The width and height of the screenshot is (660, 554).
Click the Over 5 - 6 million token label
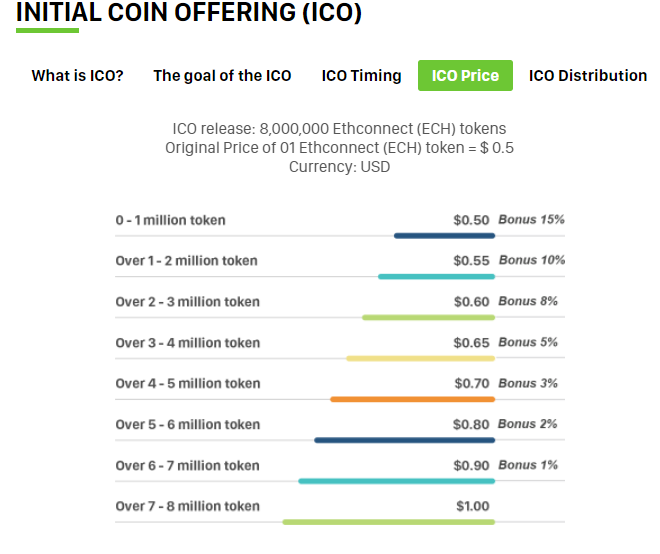point(187,425)
